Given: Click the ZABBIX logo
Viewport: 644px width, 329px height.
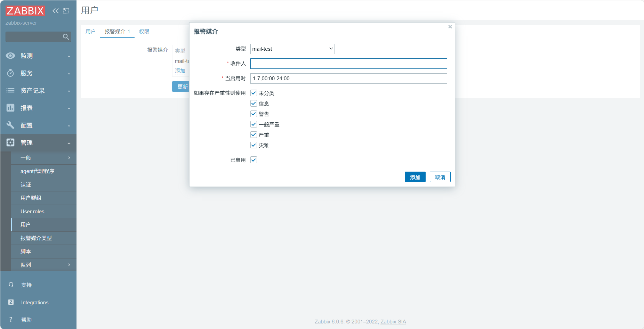Looking at the screenshot, I should [x=25, y=11].
